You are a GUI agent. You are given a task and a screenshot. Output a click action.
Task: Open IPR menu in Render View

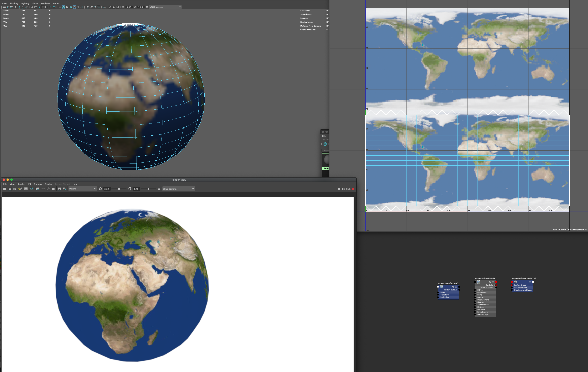29,184
